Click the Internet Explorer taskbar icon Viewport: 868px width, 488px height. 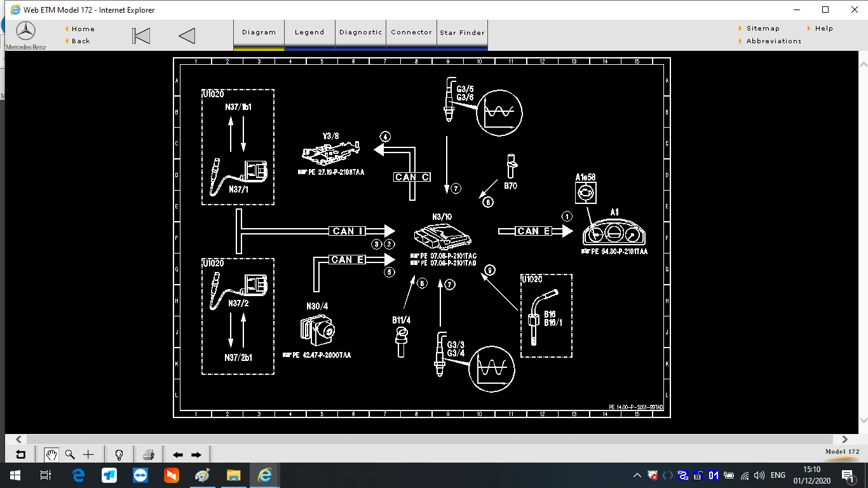[x=265, y=475]
